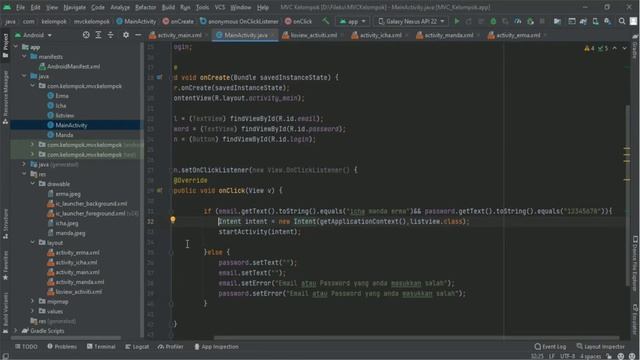Open the Resource Manager sidebar button
Viewport: 640px width, 360px height.
[5, 97]
